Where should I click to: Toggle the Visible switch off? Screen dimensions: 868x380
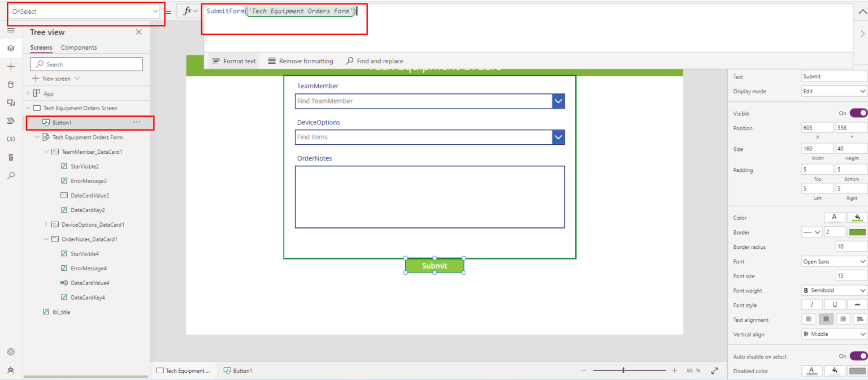coord(858,113)
